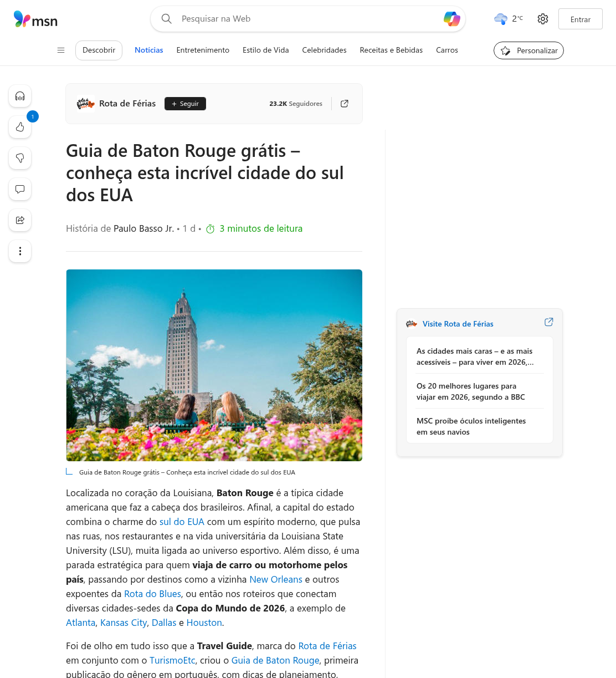Click the search magnifier icon
Viewport: 616px width, 678px height.
pyautogui.click(x=167, y=19)
